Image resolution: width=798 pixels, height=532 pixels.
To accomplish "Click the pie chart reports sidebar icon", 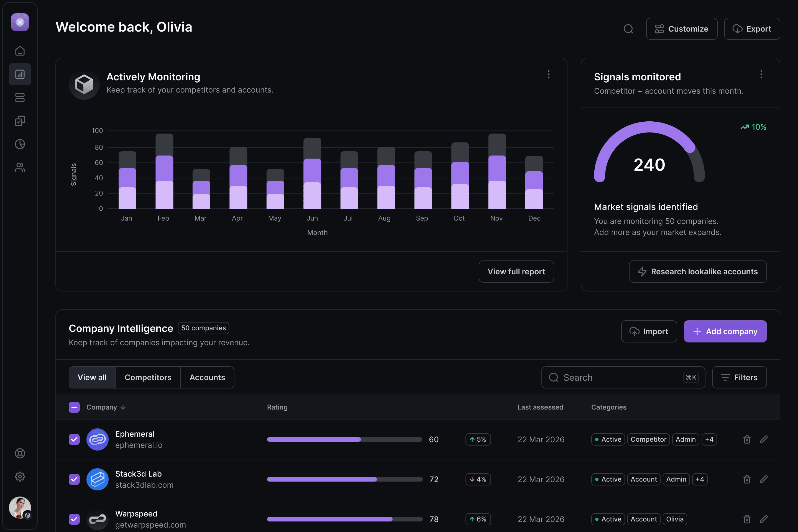I will coord(20,144).
